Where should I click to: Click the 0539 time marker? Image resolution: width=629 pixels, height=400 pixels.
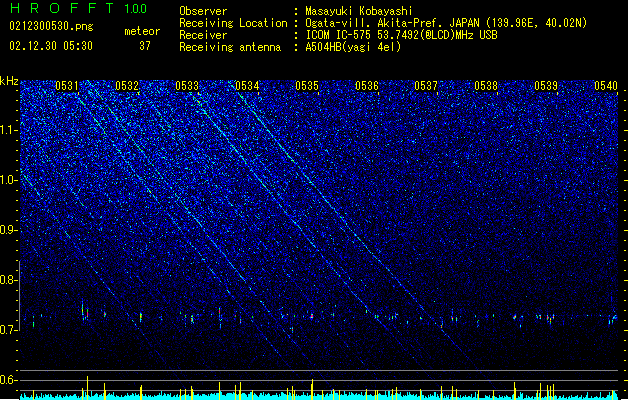(x=546, y=86)
